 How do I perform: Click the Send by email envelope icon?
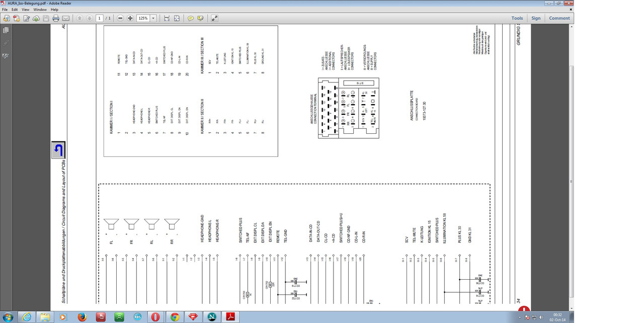(66, 18)
